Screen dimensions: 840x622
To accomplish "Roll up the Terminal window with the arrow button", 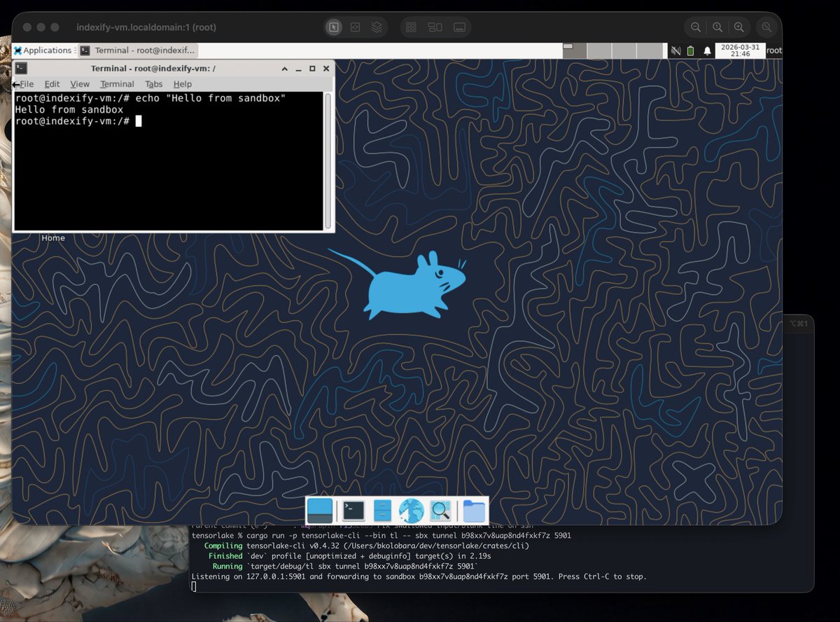I will [x=285, y=69].
